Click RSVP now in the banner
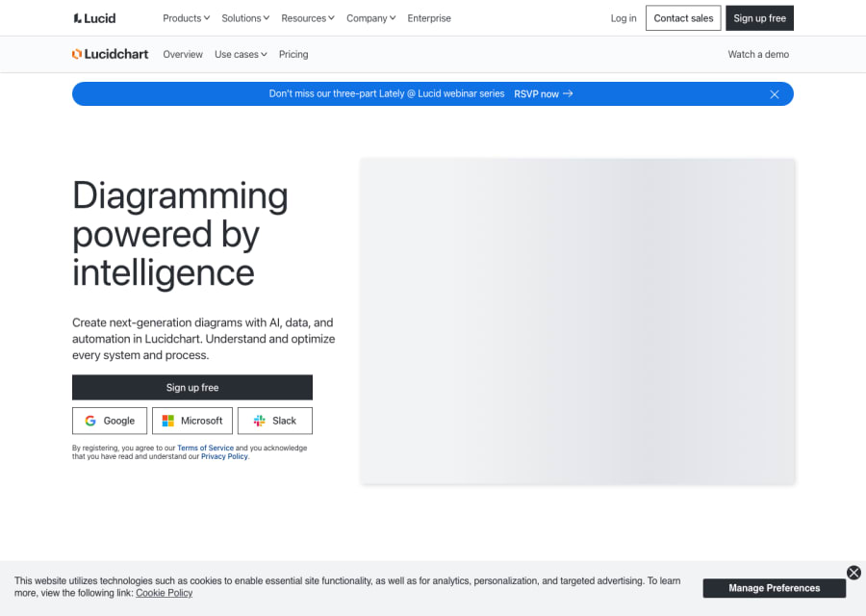The image size is (866, 616). pyautogui.click(x=543, y=94)
